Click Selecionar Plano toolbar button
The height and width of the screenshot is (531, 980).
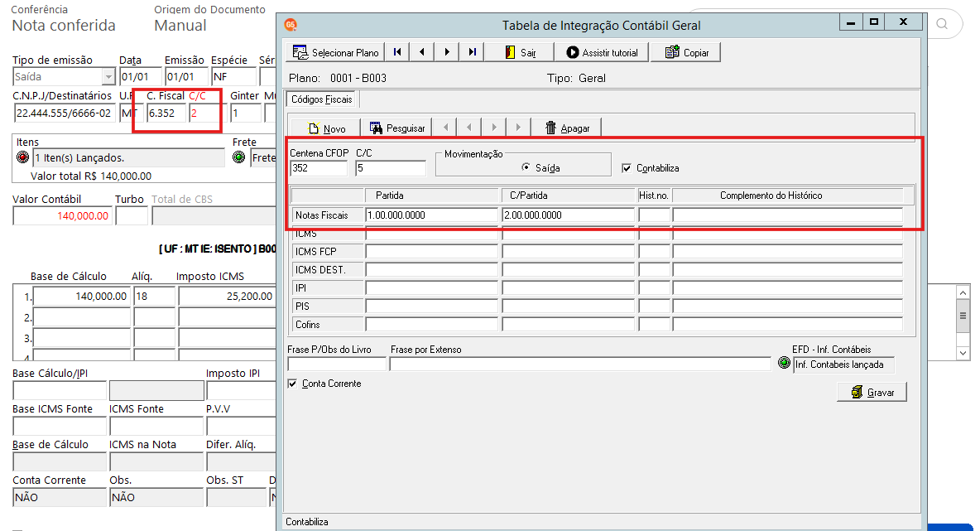[x=335, y=52]
